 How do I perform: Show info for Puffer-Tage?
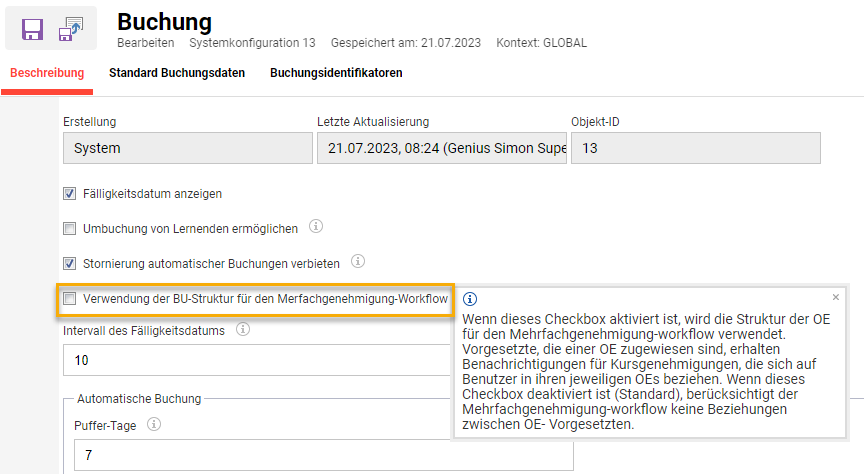[x=154, y=423]
